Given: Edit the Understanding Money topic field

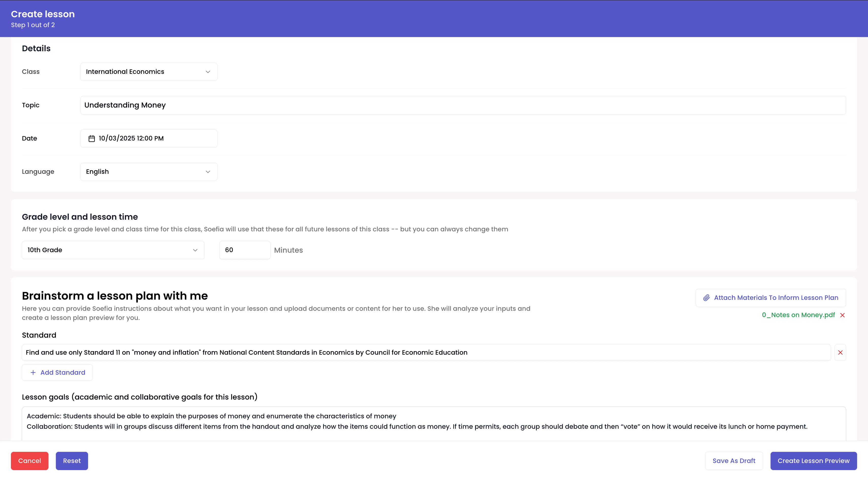Looking at the screenshot, I should [463, 105].
